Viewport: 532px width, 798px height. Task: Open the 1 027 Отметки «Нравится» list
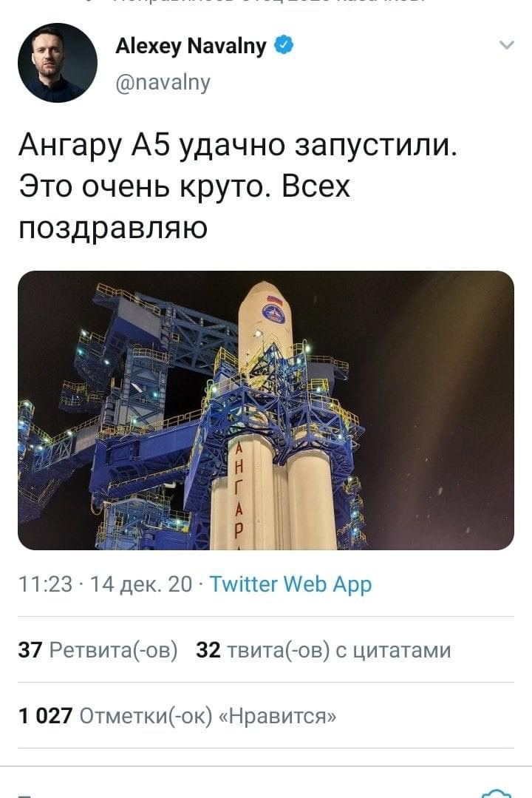tap(177, 716)
